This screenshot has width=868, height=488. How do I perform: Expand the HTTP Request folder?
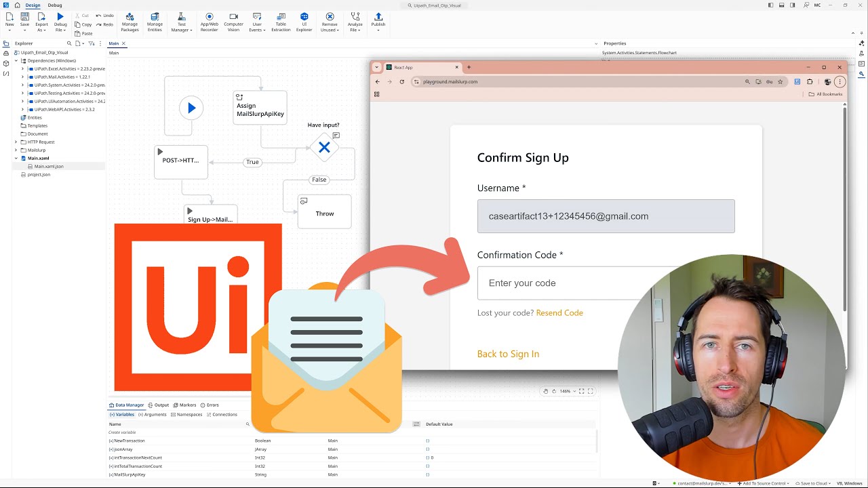click(16, 142)
